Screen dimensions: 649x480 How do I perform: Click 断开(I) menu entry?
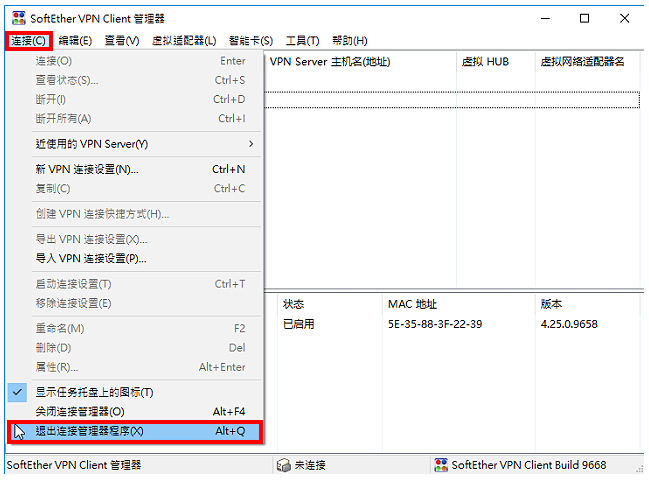[x=135, y=100]
